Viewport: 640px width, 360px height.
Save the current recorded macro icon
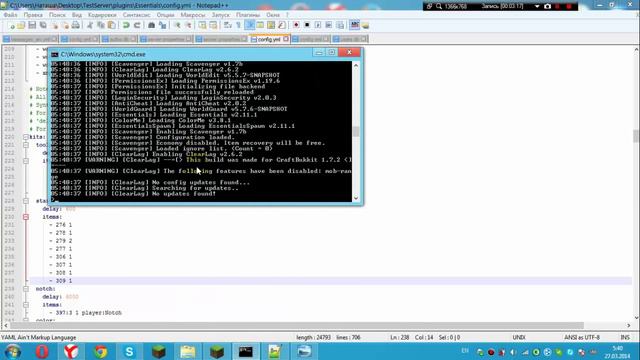[x=340, y=25]
